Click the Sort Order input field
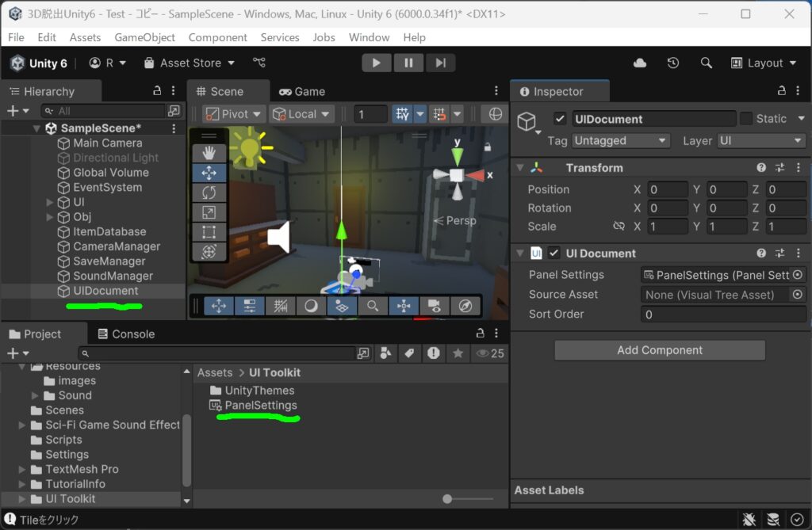The width and height of the screenshot is (812, 530). 723,315
